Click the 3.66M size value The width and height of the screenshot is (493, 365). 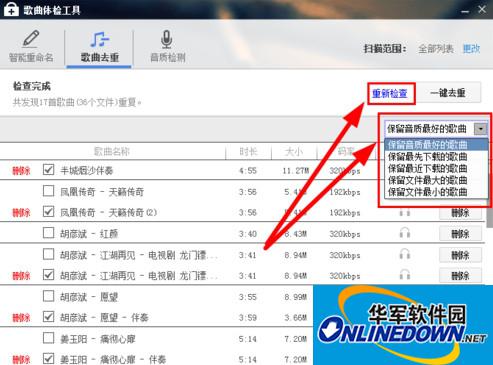(x=295, y=318)
